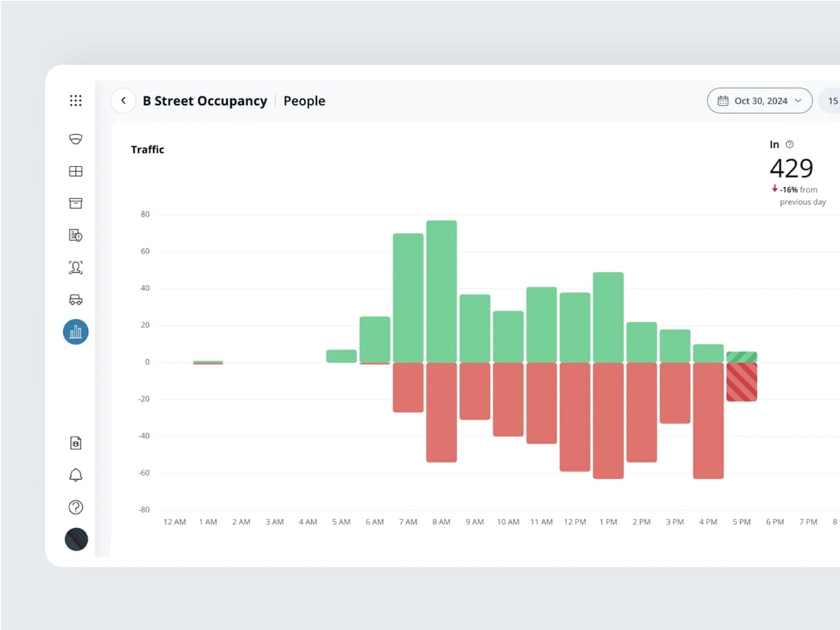Click the back arrow button

click(123, 101)
